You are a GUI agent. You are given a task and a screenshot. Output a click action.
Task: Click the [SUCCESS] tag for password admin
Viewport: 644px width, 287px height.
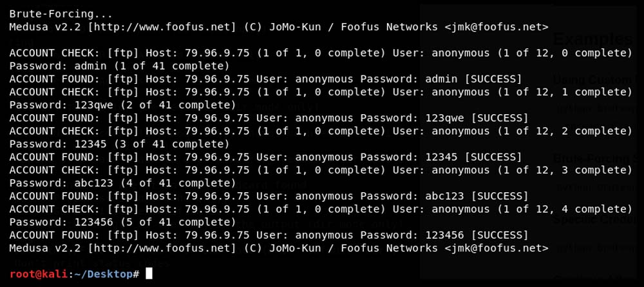point(493,79)
